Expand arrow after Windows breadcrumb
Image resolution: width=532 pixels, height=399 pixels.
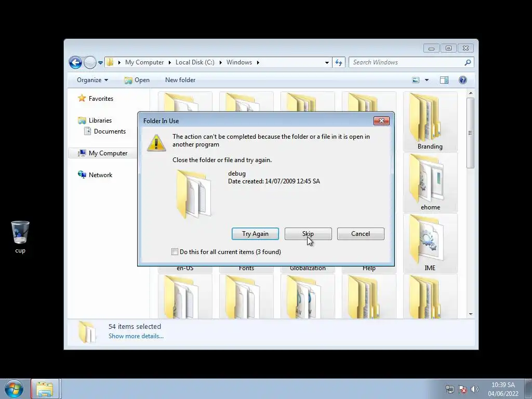258,62
